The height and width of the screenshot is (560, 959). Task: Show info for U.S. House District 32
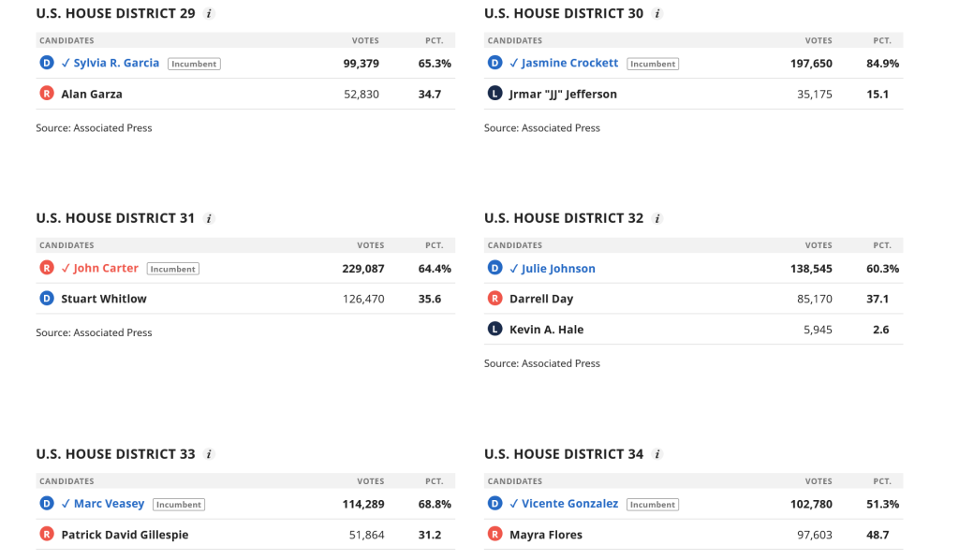(657, 219)
